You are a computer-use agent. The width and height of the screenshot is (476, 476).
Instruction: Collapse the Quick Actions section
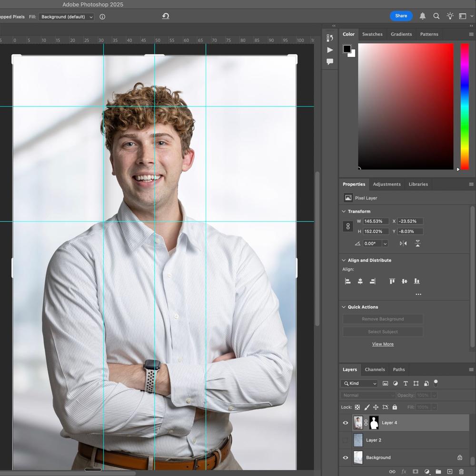point(344,307)
